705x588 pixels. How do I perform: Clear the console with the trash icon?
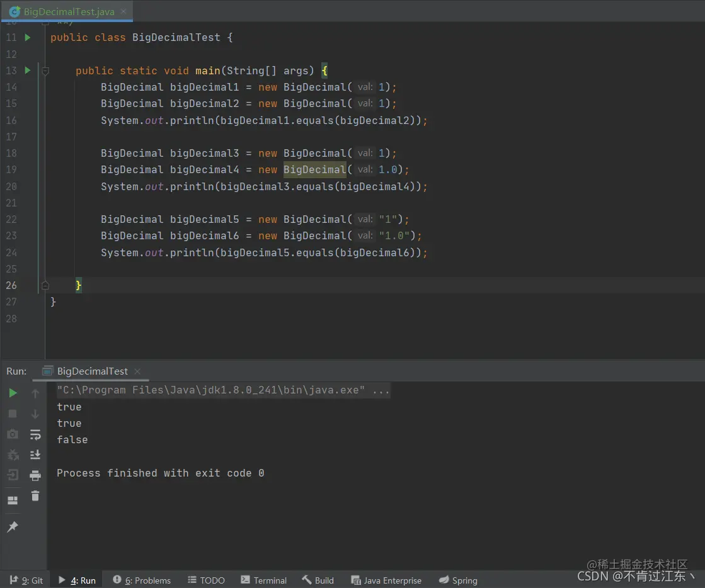point(35,496)
